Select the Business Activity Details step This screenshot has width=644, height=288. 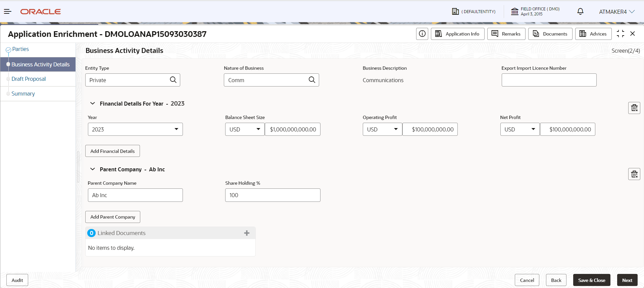(38, 64)
